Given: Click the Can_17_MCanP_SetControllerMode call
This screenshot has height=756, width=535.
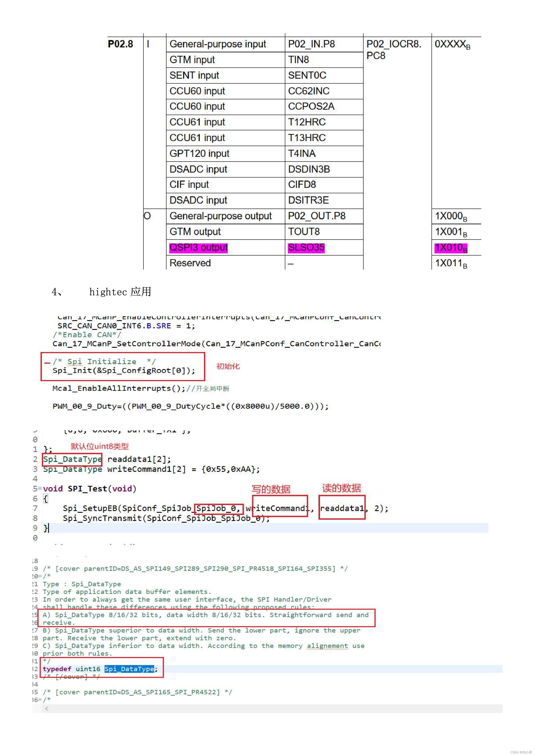Looking at the screenshot, I should click(217, 344).
